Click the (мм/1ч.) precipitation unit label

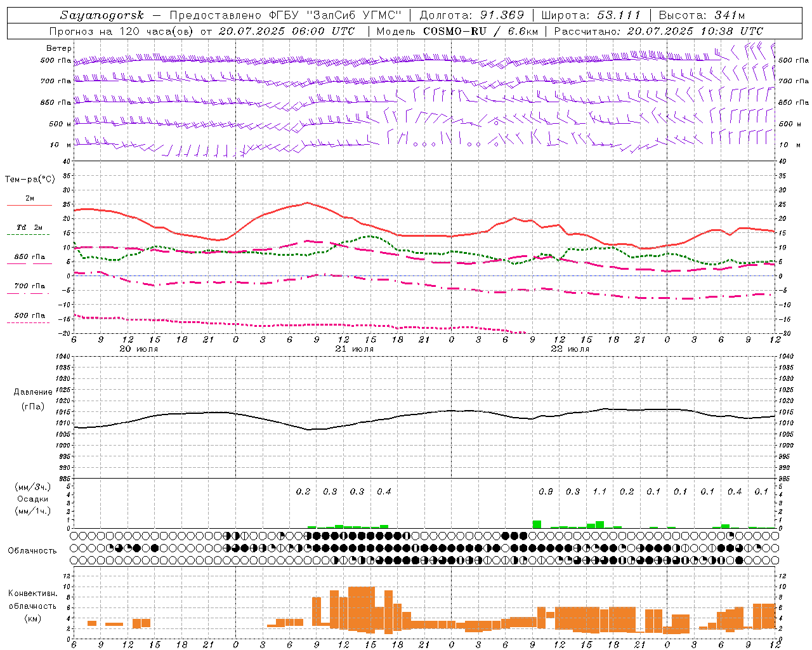pyautogui.click(x=33, y=511)
